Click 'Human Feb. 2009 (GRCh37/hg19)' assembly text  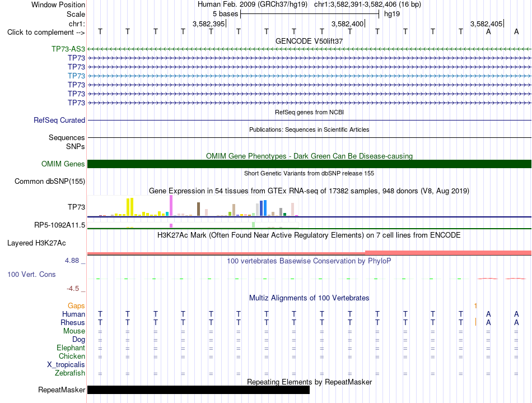[253, 4]
